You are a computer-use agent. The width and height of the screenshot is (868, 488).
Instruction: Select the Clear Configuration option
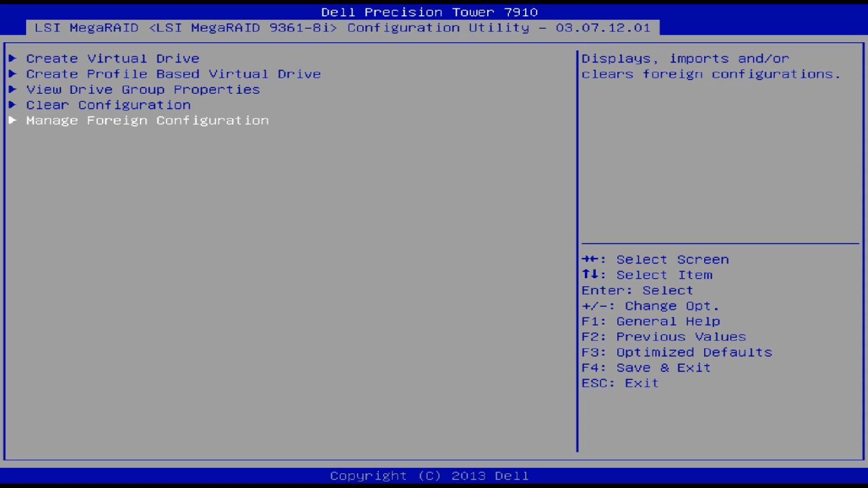tap(108, 105)
